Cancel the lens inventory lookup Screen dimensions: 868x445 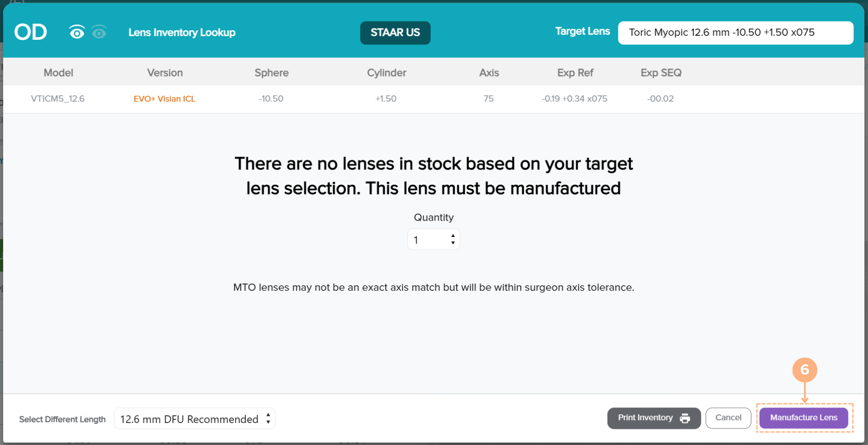728,418
